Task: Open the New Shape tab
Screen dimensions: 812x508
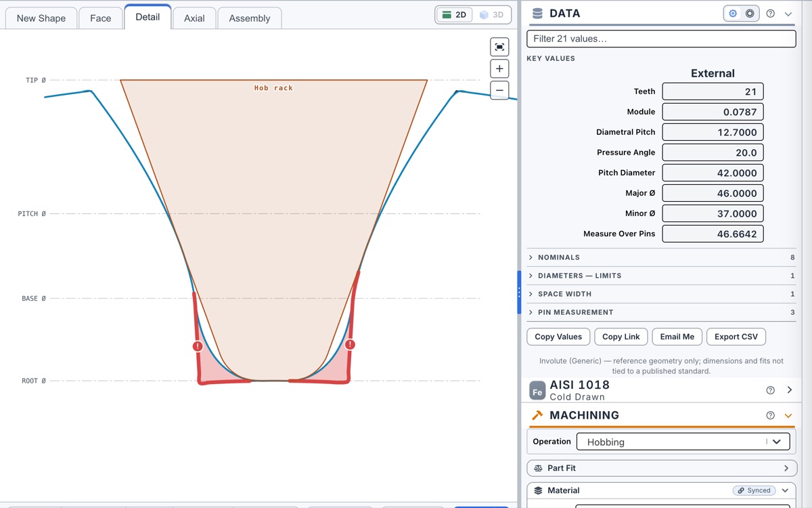Action: pyautogui.click(x=41, y=18)
